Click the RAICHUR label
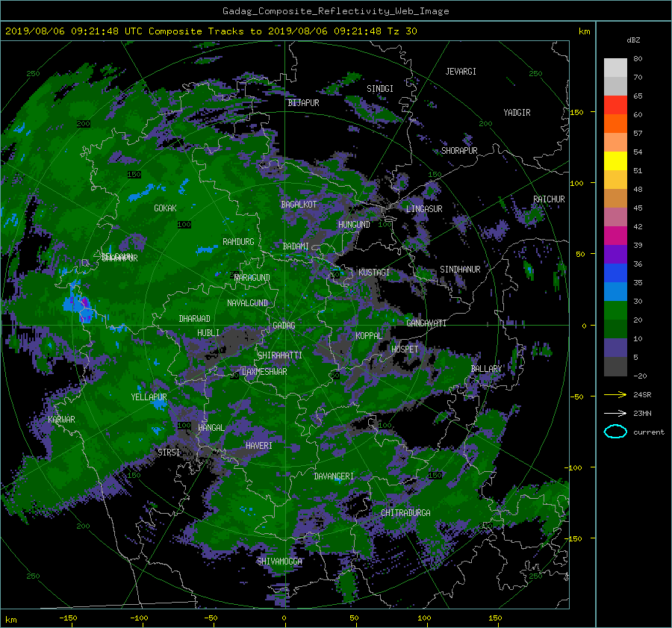 pyautogui.click(x=549, y=199)
